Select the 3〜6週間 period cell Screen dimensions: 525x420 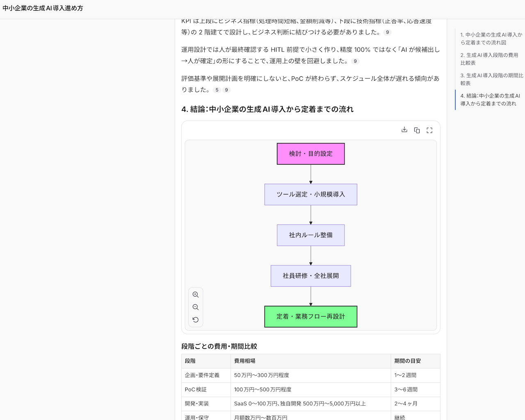(415, 390)
